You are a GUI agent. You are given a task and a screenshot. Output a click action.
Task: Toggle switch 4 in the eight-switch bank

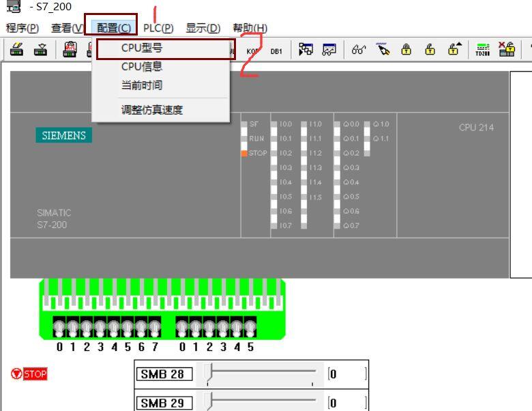click(114, 328)
